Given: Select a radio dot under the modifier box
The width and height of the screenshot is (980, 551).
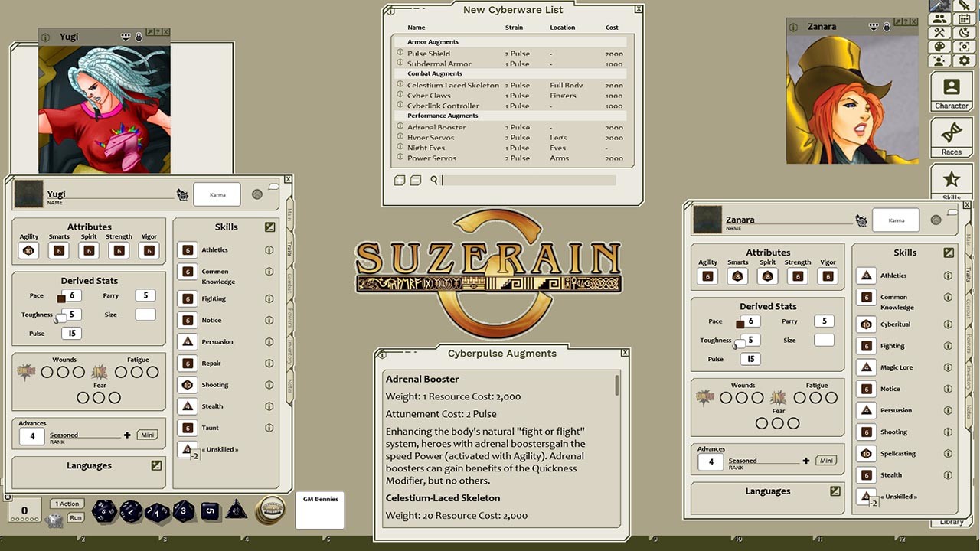Looking at the screenshot, I should click(x=25, y=518).
